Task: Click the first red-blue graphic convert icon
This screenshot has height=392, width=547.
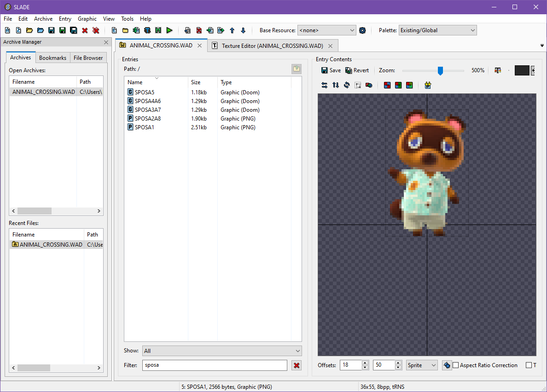Action: pos(387,85)
